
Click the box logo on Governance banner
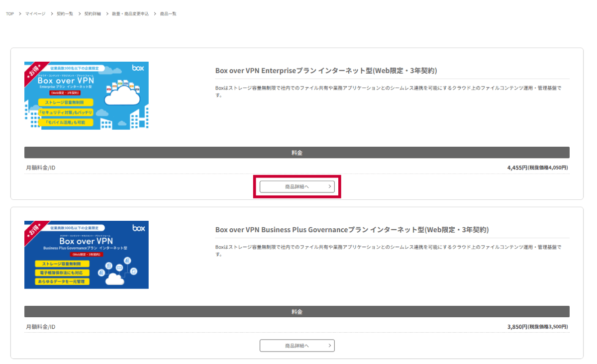click(x=138, y=228)
